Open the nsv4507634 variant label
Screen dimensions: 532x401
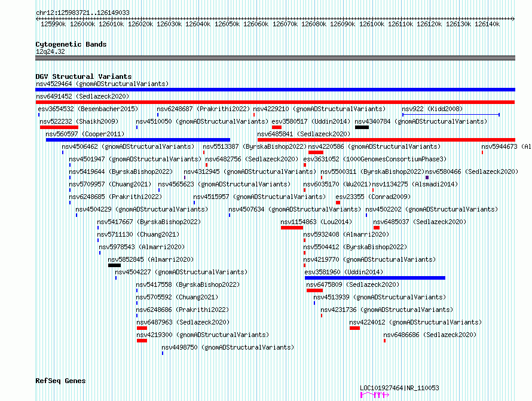[x=295, y=209]
